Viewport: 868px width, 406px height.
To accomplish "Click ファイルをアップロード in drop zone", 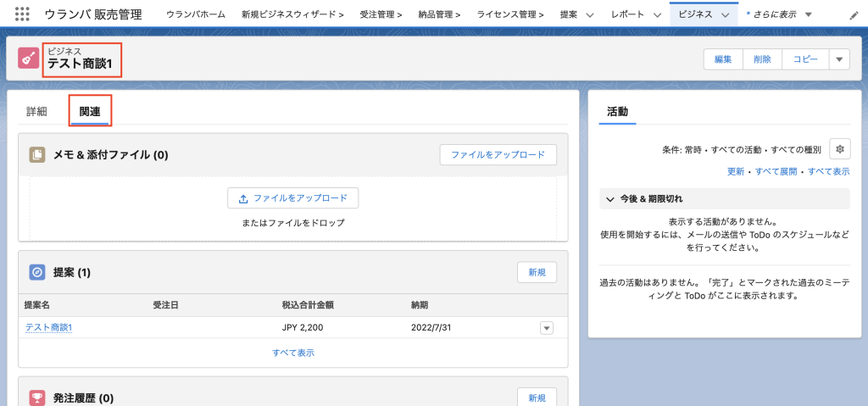I will click(x=292, y=197).
